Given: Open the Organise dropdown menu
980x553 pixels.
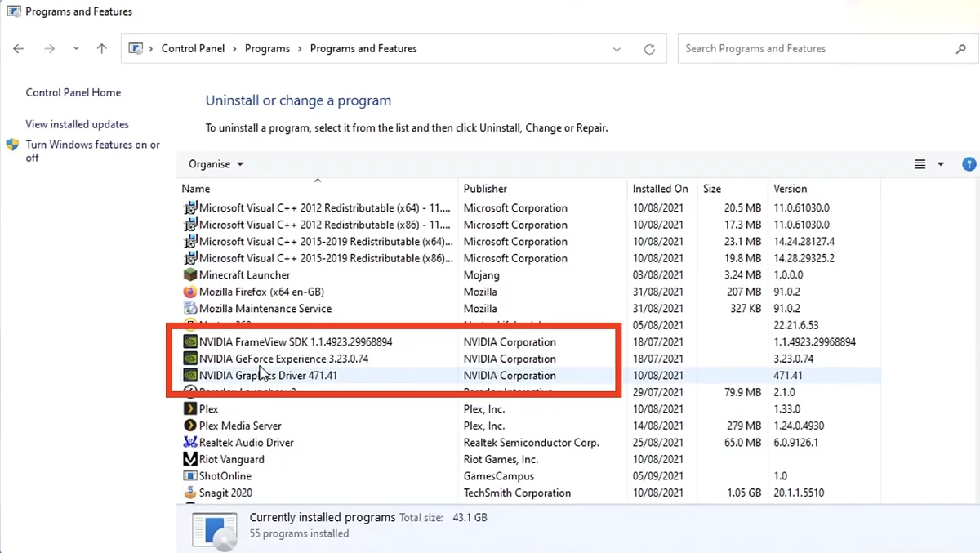Looking at the screenshot, I should tap(216, 164).
